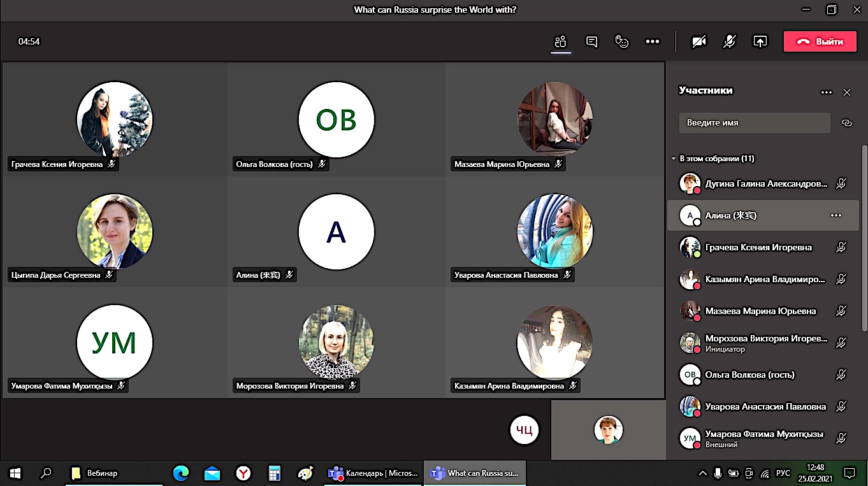Click the ЧЦ overflow participant avatar

[x=524, y=430]
